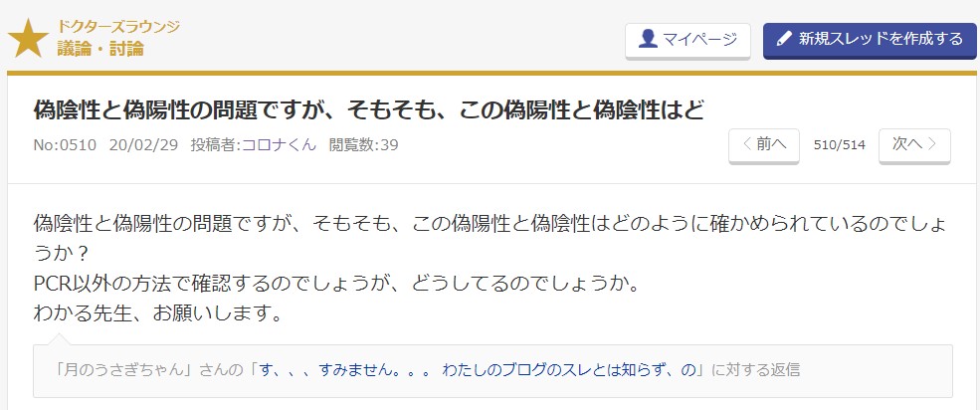Create a new thread with 新規スレッドを作成する
The image size is (980, 410).
pyautogui.click(x=870, y=40)
